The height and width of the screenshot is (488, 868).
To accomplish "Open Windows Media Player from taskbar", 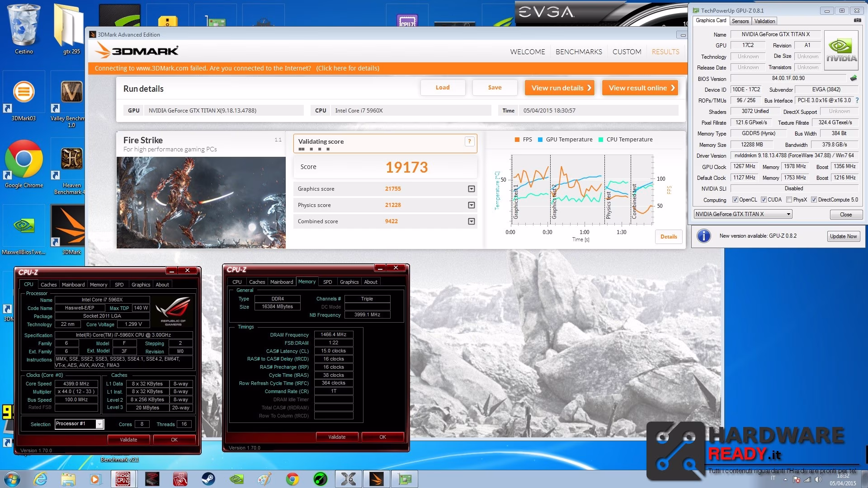I will click(x=95, y=479).
